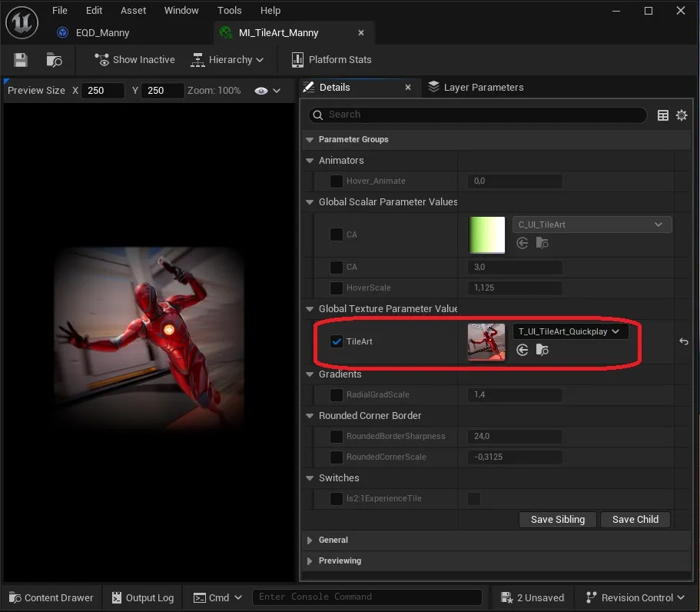
Task: Open the Cmd console type dropdown
Action: click(x=218, y=597)
